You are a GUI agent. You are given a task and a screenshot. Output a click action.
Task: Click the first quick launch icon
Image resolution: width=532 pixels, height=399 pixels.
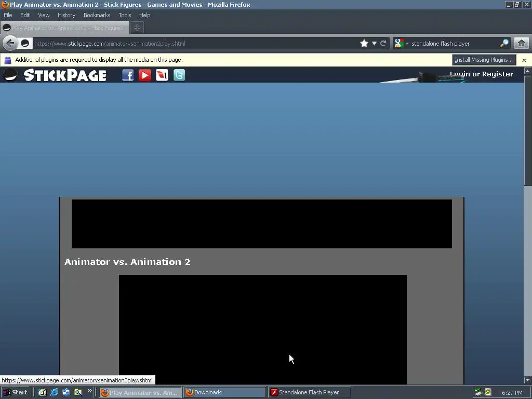click(x=42, y=392)
